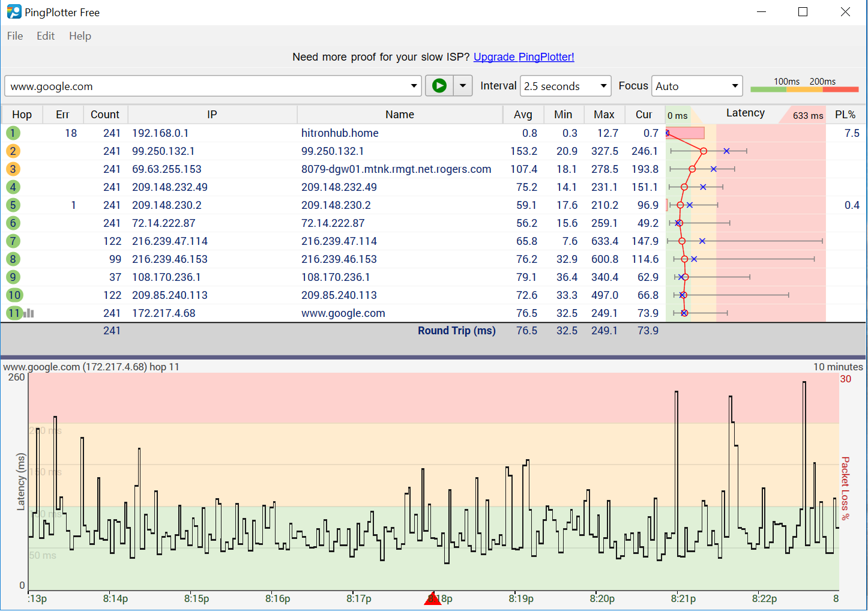Click hop 1 packet loss bar in latency graph
The width and height of the screenshot is (868, 611).
coord(686,133)
